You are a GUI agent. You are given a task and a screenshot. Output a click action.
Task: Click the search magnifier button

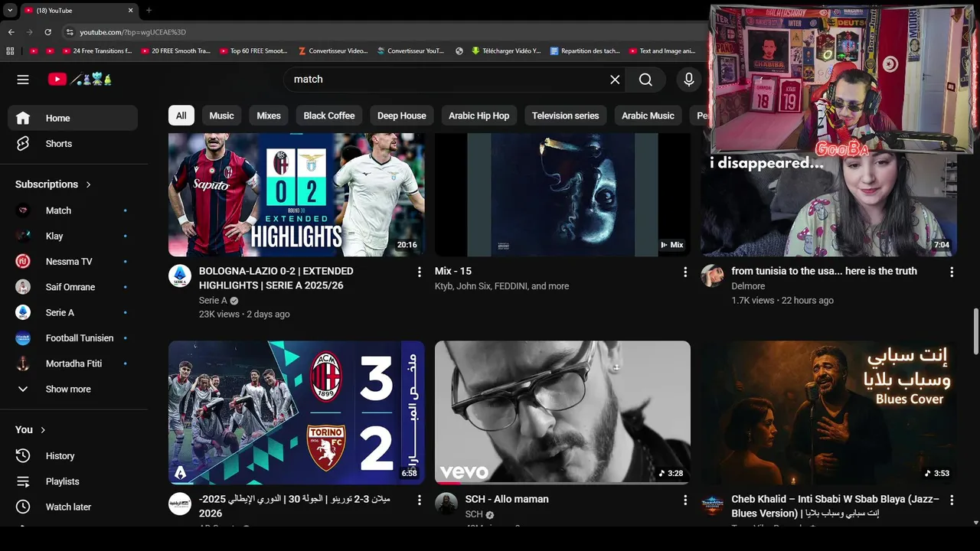(x=645, y=79)
